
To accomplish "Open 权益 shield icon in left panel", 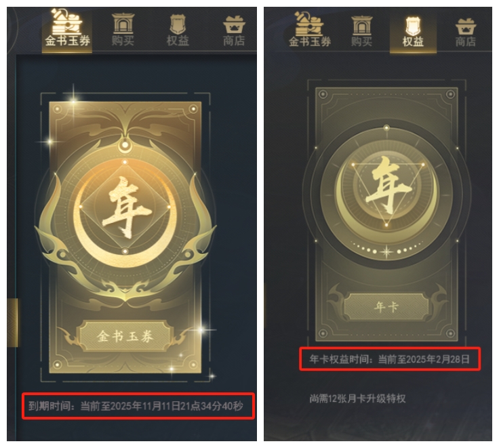I will pos(178,24).
